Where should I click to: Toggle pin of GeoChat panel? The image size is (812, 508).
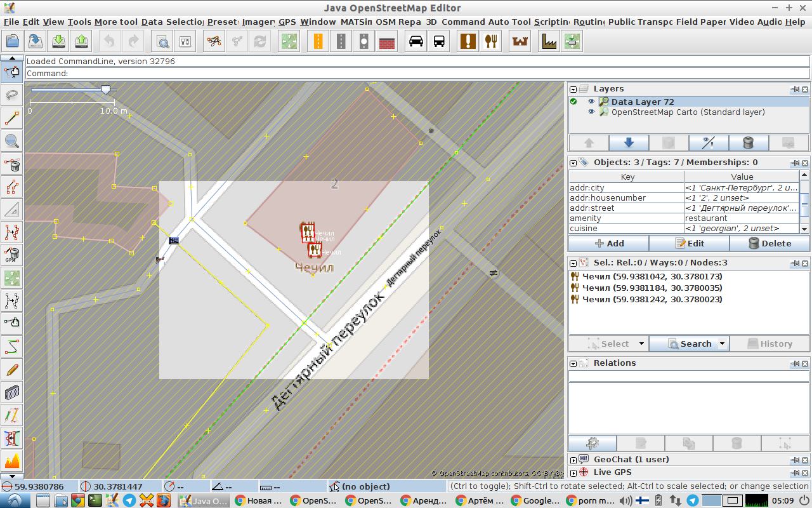point(794,460)
